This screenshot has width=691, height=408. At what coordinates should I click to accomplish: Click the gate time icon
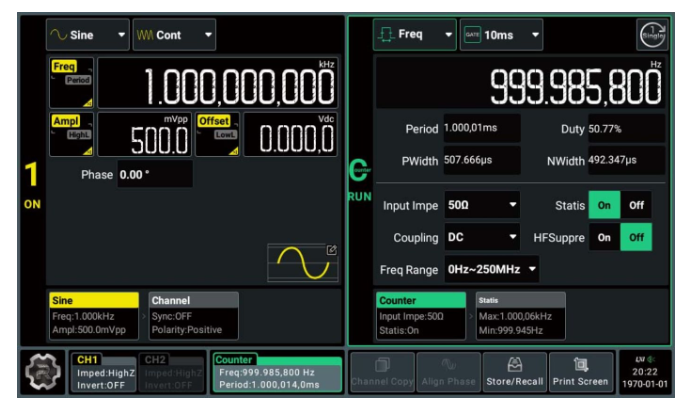[x=472, y=34]
